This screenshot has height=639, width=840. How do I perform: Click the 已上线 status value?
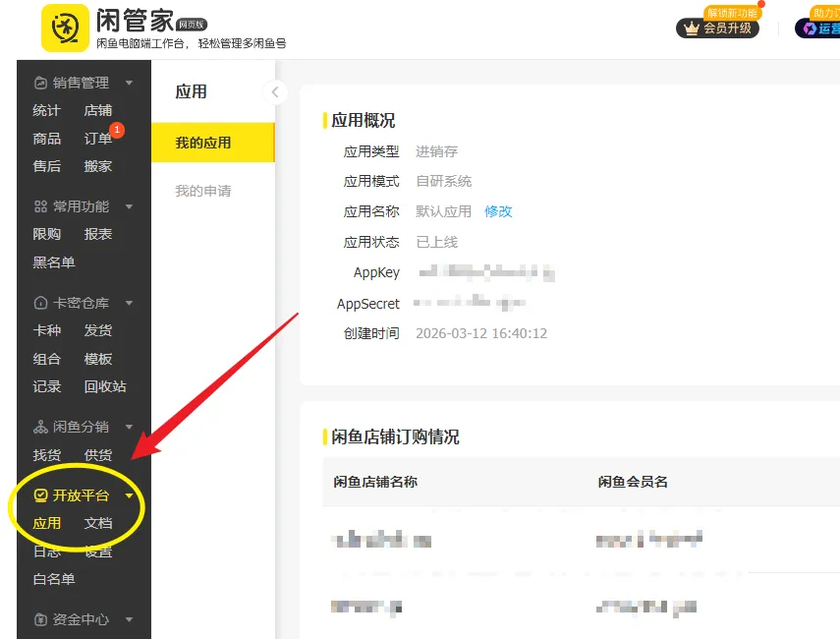(436, 242)
